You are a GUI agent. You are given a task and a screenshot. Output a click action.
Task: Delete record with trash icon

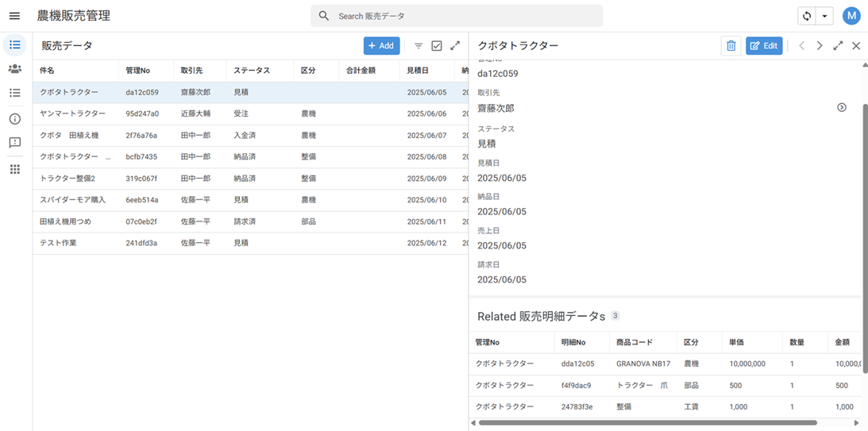coord(731,46)
